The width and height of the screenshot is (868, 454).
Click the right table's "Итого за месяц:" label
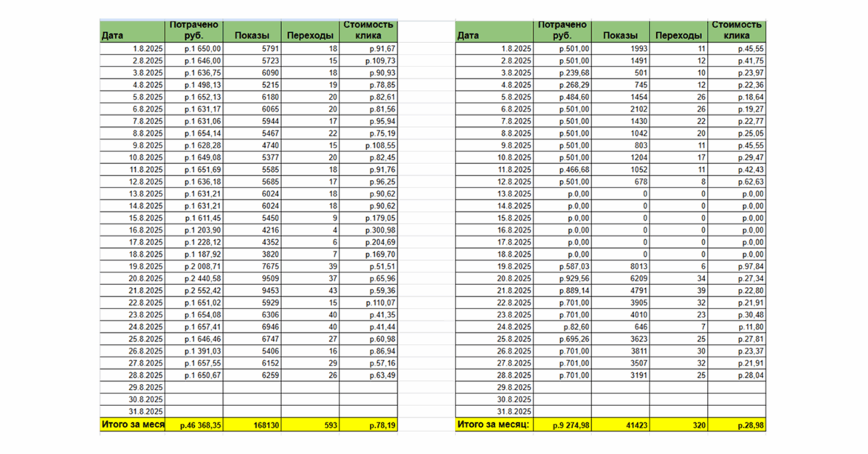(495, 425)
